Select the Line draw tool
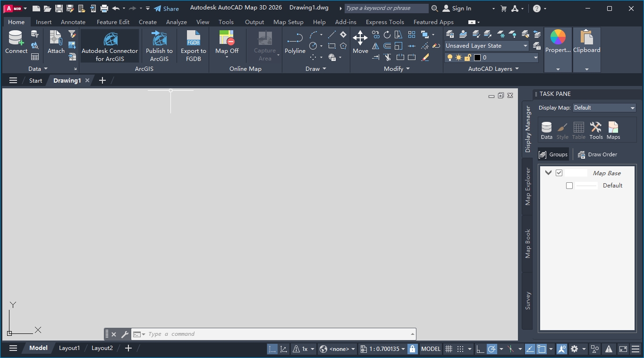The height and width of the screenshot is (358, 644). click(332, 34)
